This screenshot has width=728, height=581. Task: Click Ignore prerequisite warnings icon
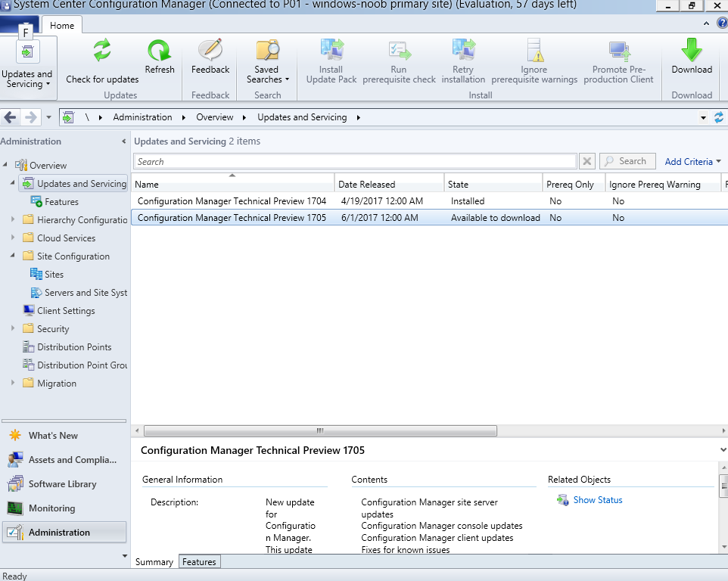pyautogui.click(x=534, y=50)
